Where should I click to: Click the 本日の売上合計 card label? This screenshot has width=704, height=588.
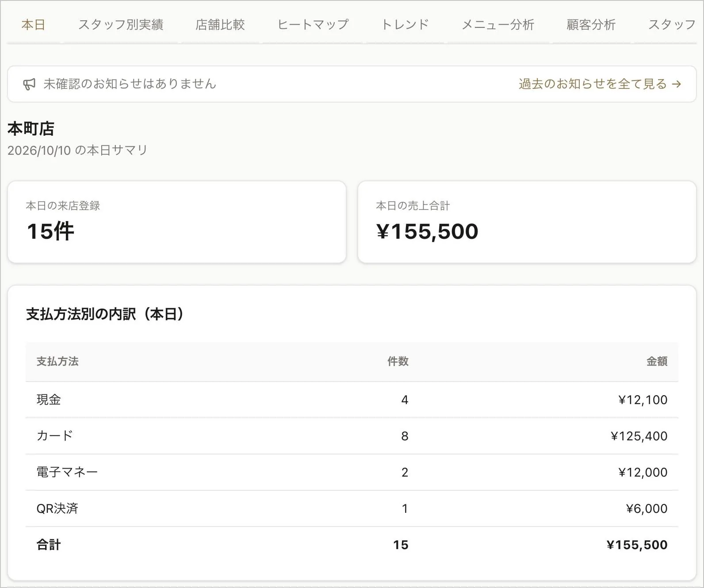coord(413,206)
